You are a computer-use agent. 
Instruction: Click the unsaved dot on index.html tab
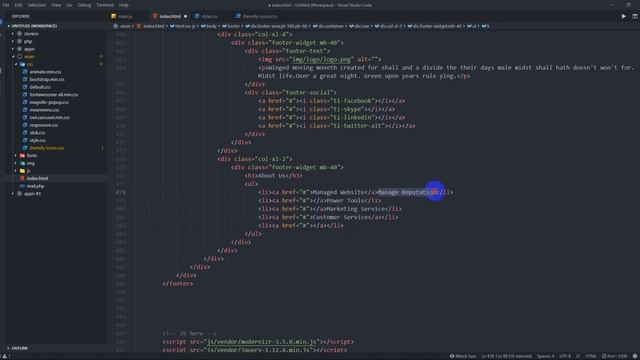point(185,16)
